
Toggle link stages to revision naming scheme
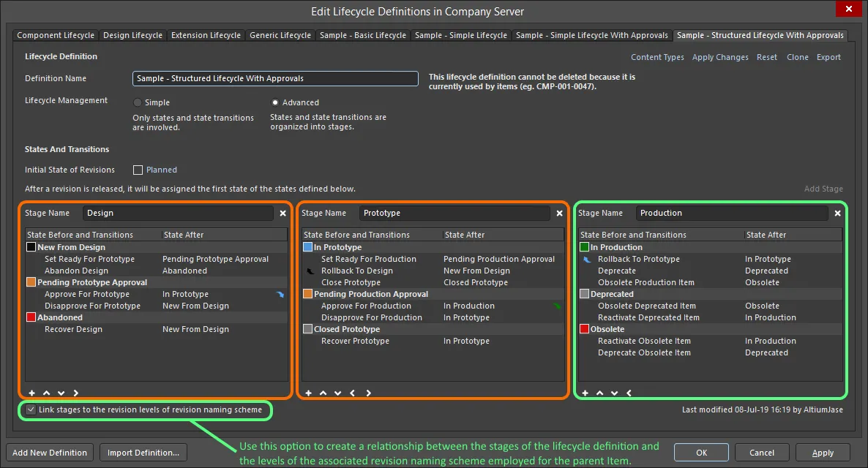(31, 410)
